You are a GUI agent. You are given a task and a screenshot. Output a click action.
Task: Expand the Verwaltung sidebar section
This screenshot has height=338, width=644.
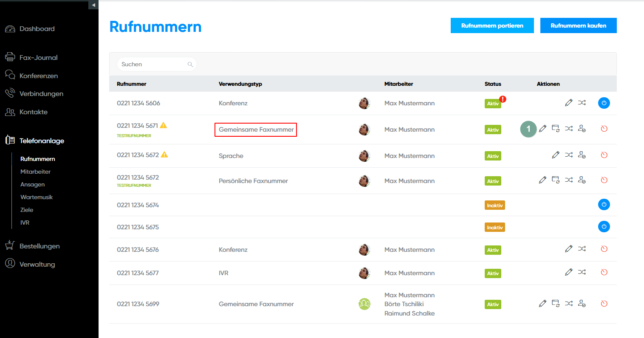coord(37,264)
